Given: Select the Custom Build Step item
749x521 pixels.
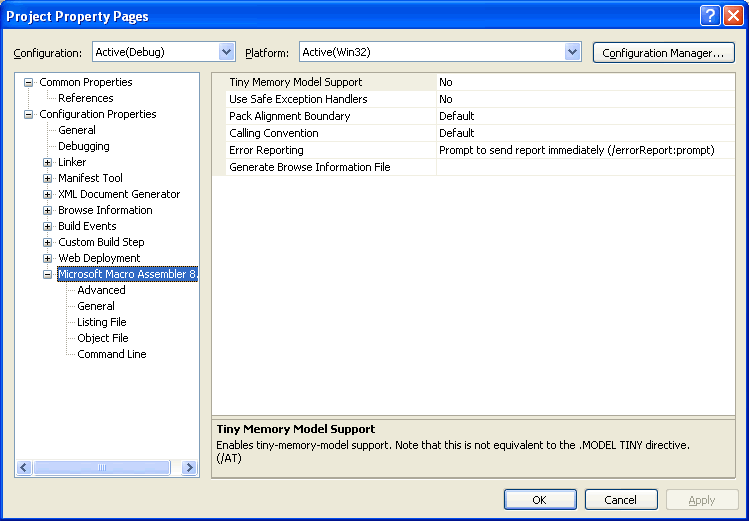Looking at the screenshot, I should point(101,242).
